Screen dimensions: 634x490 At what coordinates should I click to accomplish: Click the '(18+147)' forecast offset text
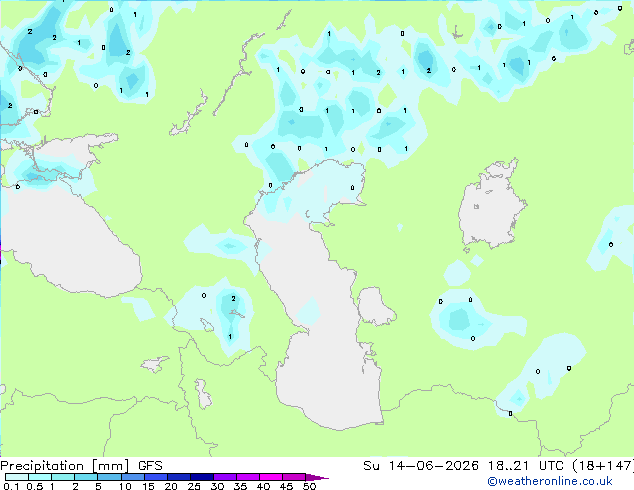coord(604,466)
